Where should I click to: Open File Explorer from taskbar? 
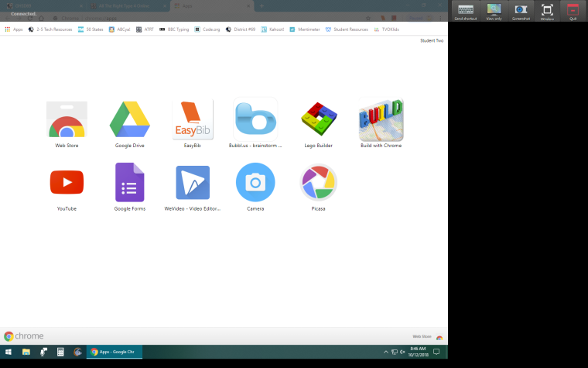26,352
